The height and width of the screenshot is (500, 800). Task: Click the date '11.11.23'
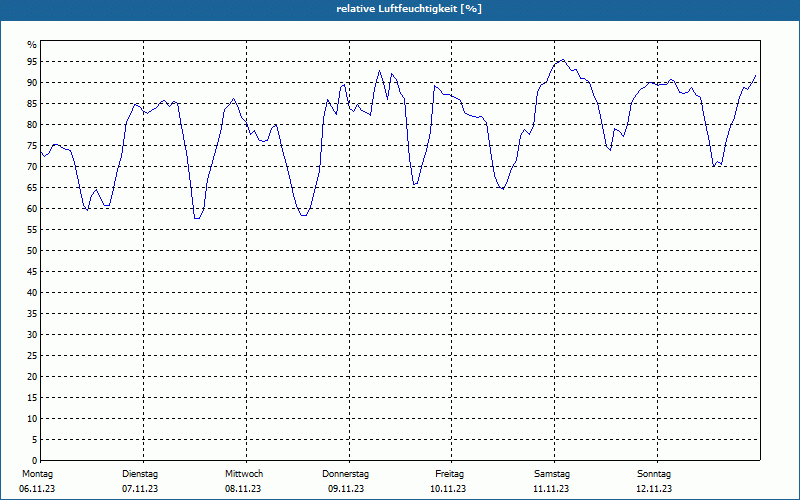(x=551, y=489)
